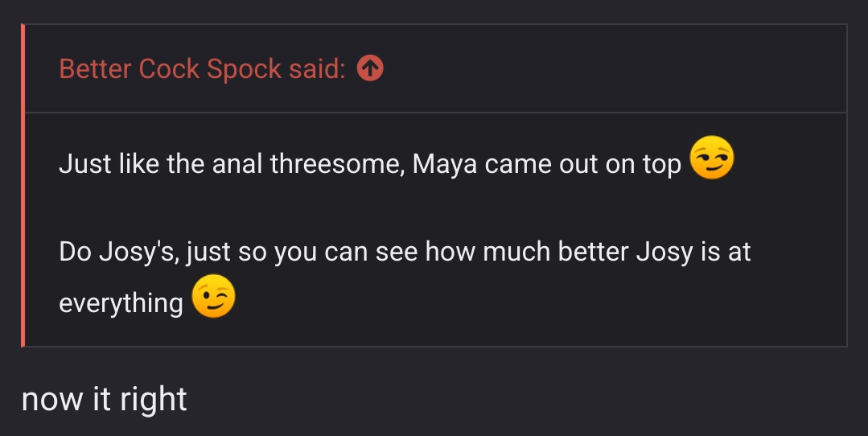Click the up-arrow icon beside "said:"

370,69
